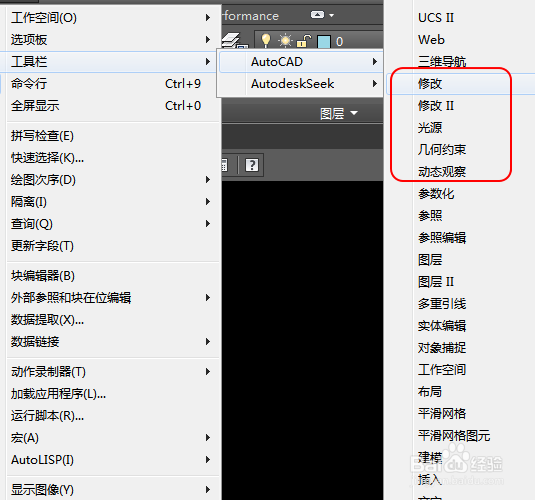Toggle the layer lock padlock icon
Screen dimensions: 535x500
click(304, 41)
